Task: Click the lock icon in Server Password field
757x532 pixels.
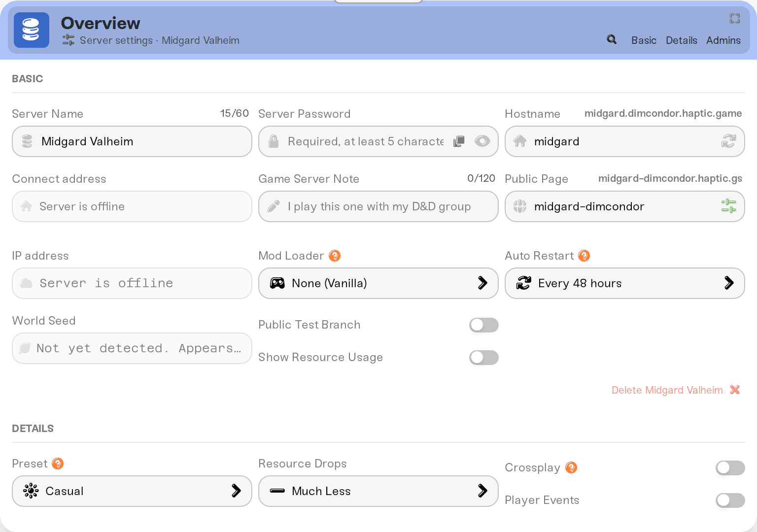Action: pyautogui.click(x=273, y=141)
